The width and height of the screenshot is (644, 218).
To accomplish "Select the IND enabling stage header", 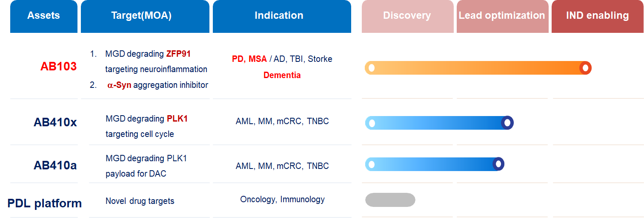I will [597, 16].
